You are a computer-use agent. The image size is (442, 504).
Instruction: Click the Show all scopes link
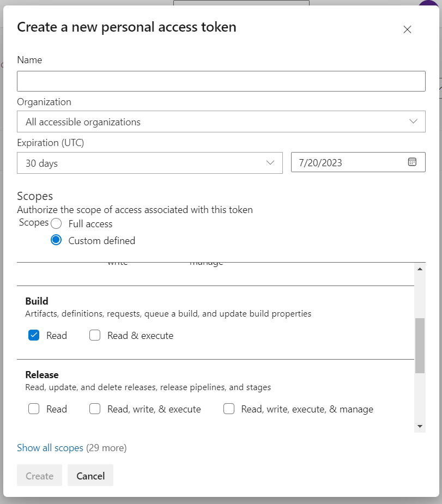[x=50, y=447]
